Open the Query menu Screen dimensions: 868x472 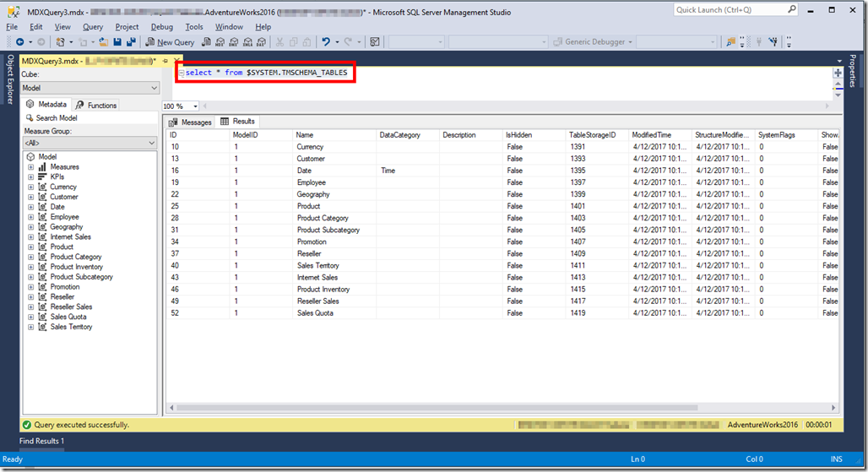pos(93,26)
